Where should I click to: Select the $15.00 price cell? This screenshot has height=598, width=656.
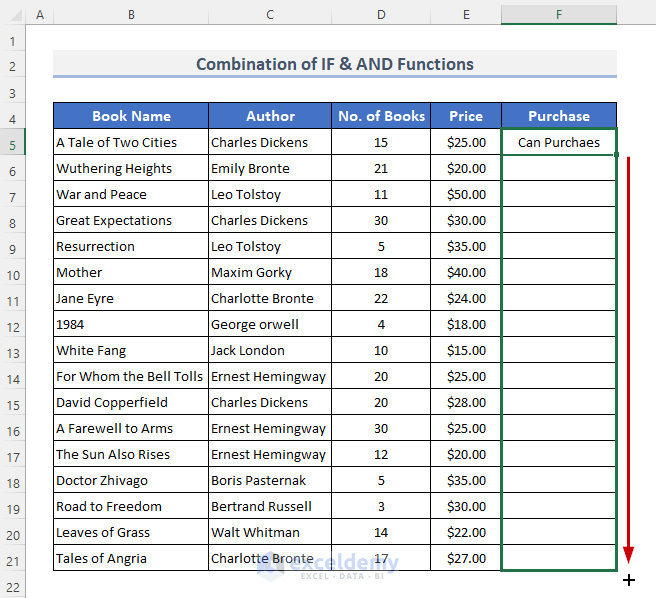[466, 350]
